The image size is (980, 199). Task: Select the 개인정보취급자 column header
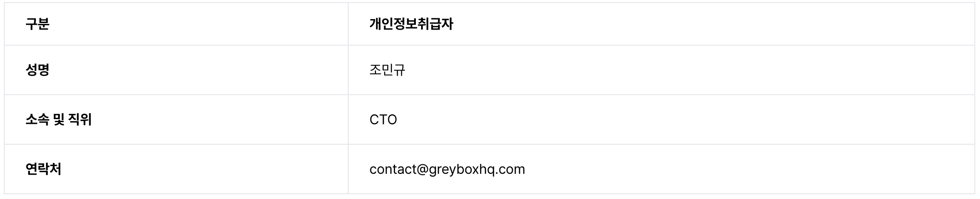411,24
